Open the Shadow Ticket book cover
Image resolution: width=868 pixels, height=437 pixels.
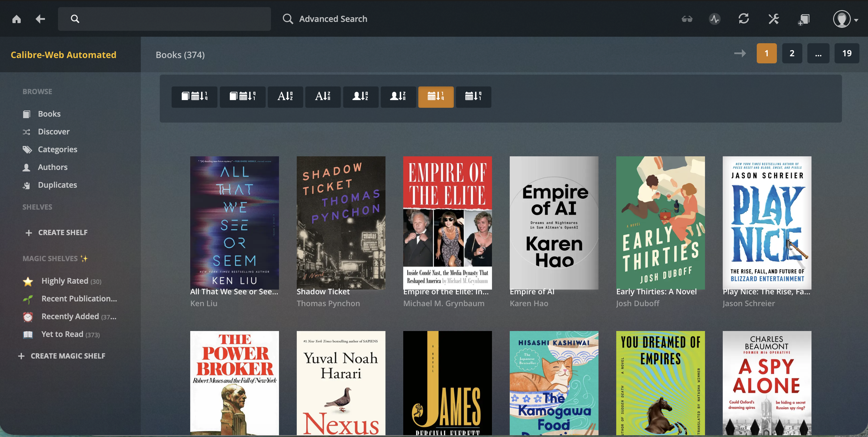(341, 223)
